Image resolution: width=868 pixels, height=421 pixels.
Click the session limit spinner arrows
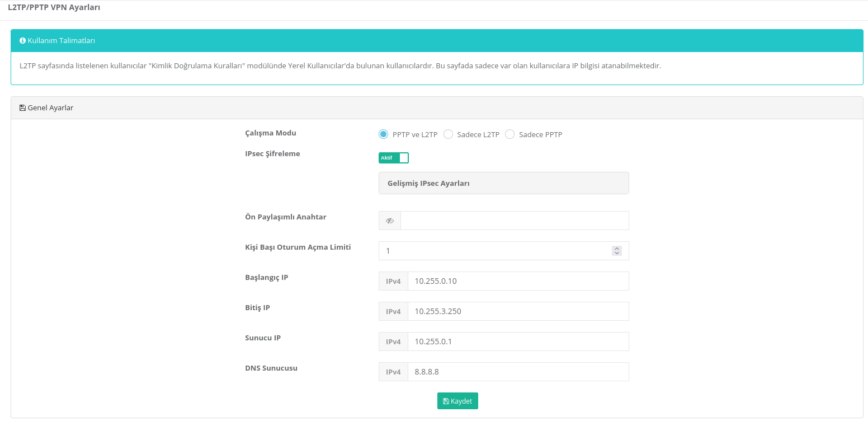pos(617,251)
